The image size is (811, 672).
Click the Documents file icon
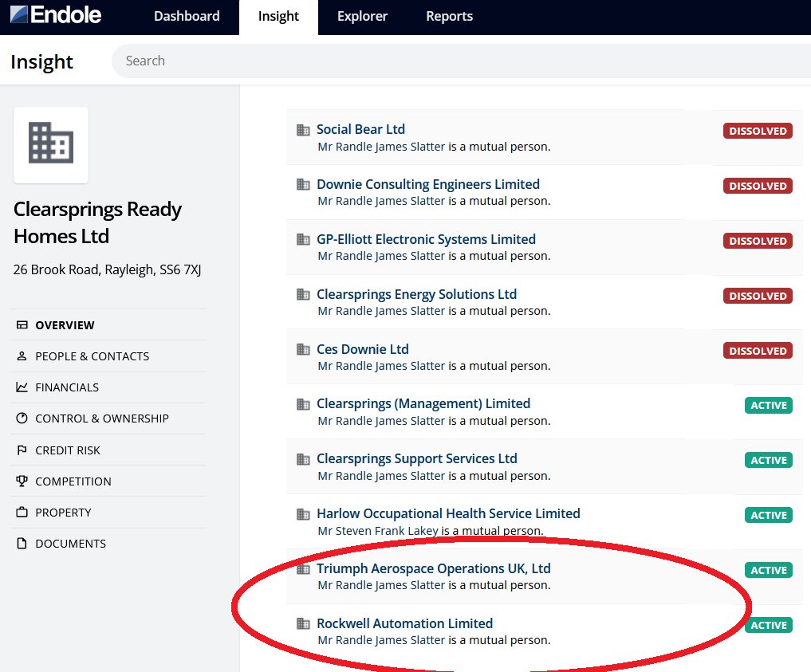click(x=22, y=544)
